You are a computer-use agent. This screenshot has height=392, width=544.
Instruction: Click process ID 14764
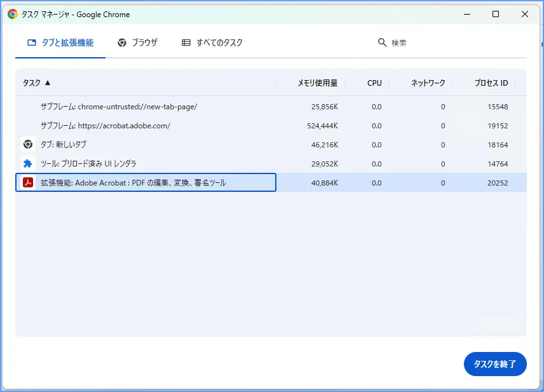click(498, 164)
